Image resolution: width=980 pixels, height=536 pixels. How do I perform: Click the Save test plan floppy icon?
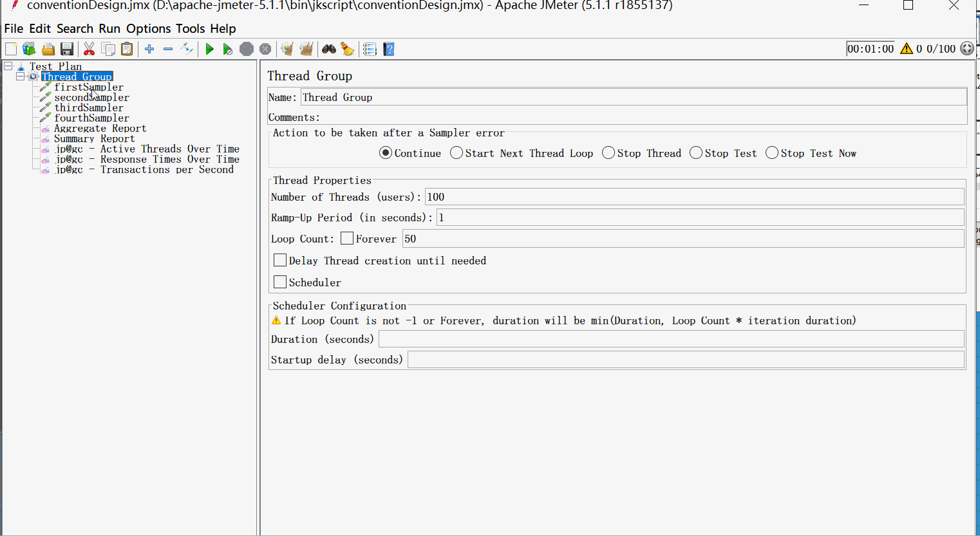pyautogui.click(x=67, y=50)
